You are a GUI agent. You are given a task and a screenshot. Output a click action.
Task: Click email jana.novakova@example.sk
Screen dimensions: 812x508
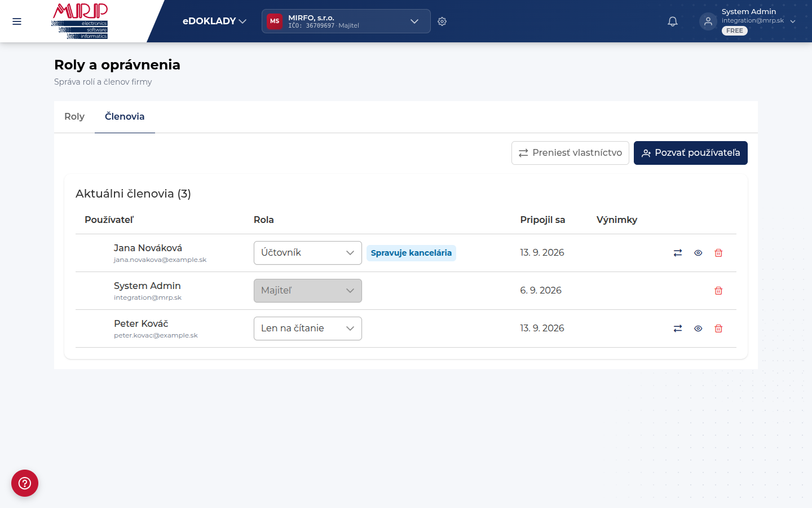pos(160,260)
